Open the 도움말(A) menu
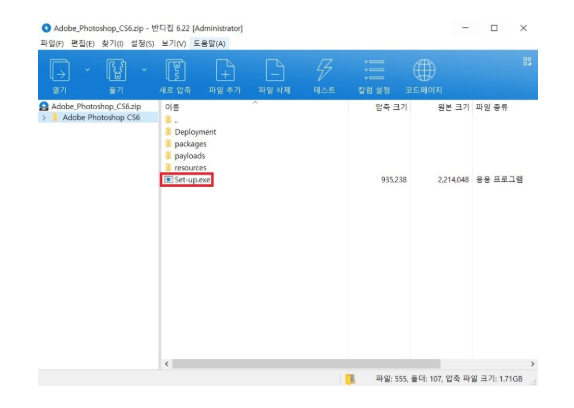Viewport: 574px width, 408px height. click(x=209, y=44)
